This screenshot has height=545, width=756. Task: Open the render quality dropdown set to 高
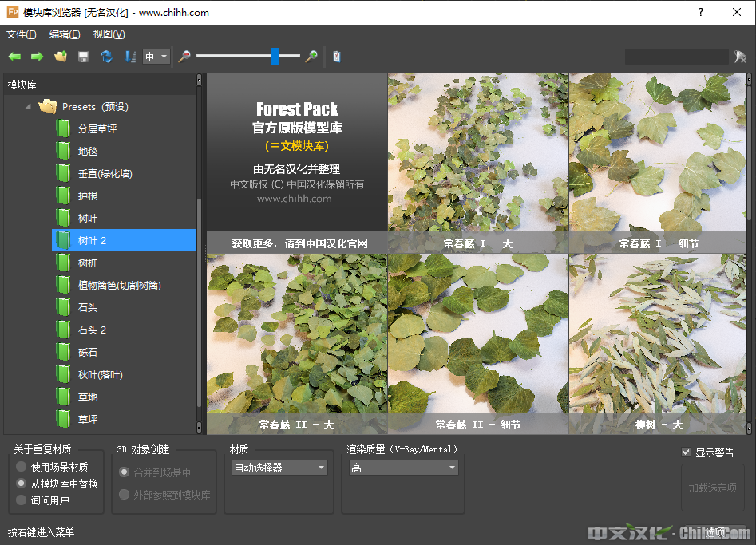pos(402,468)
